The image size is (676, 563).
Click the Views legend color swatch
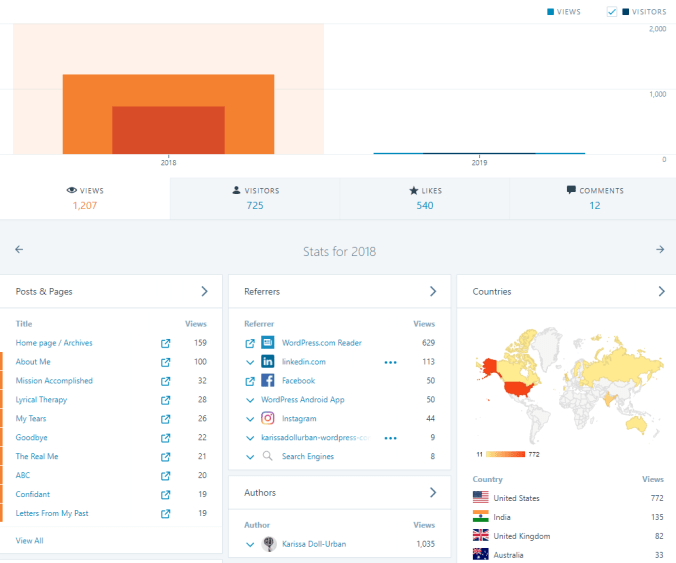pyautogui.click(x=550, y=12)
